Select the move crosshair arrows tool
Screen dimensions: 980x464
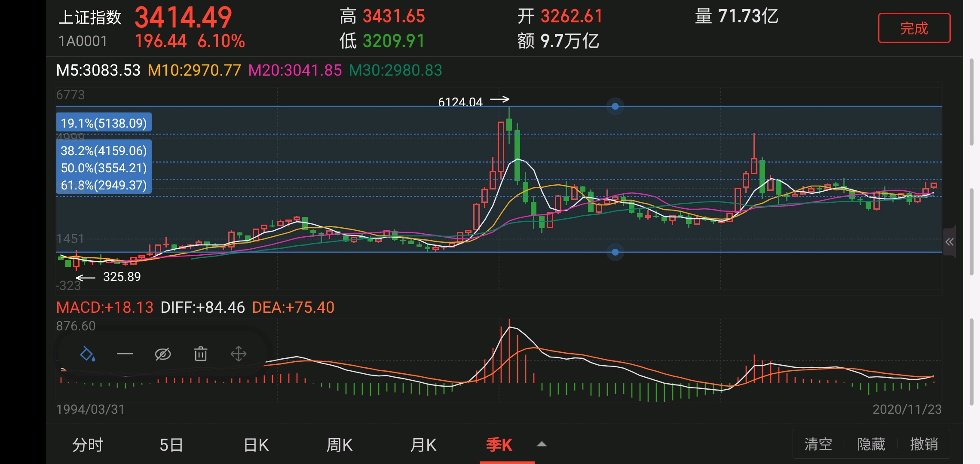239,354
